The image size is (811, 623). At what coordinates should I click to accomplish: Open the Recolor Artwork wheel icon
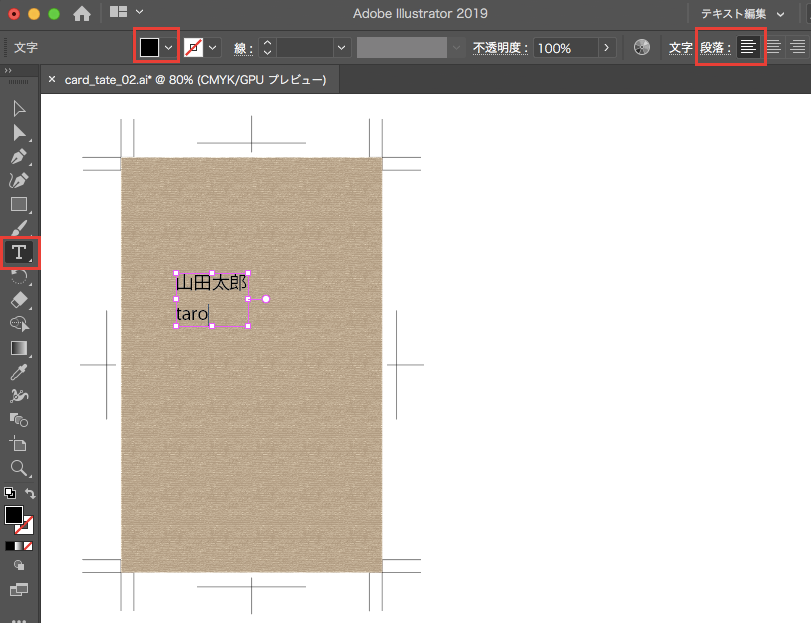642,47
